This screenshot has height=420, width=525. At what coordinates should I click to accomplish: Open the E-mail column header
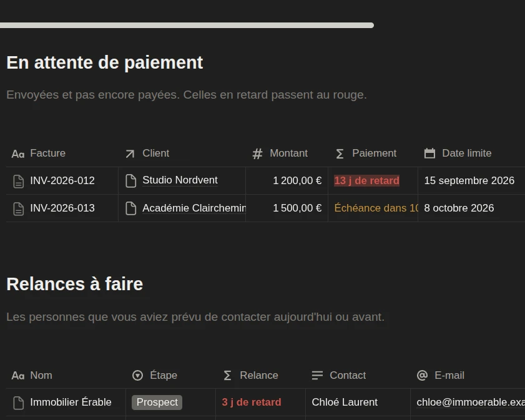tap(468, 375)
